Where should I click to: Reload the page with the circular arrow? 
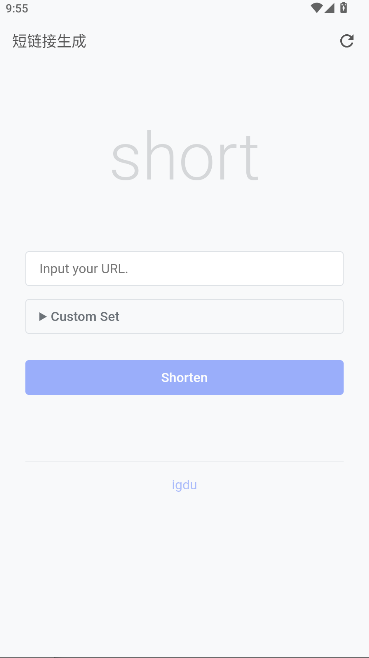[x=347, y=41]
